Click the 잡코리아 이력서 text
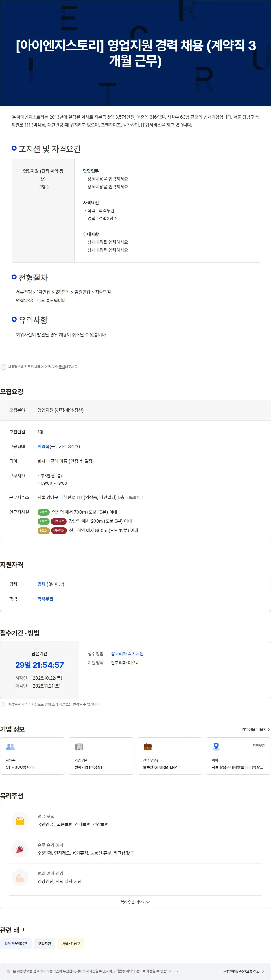 pos(125,663)
